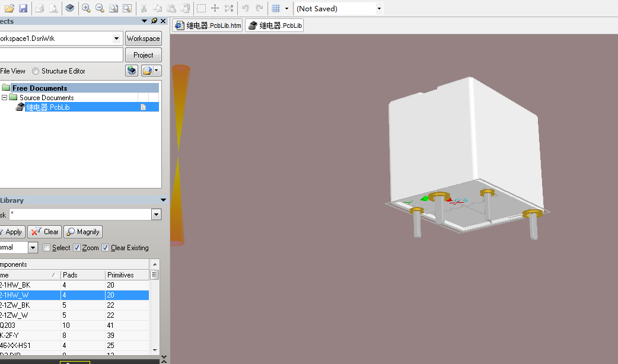618x364 pixels.
Task: Click the Mask filter input field
Action: 81,214
